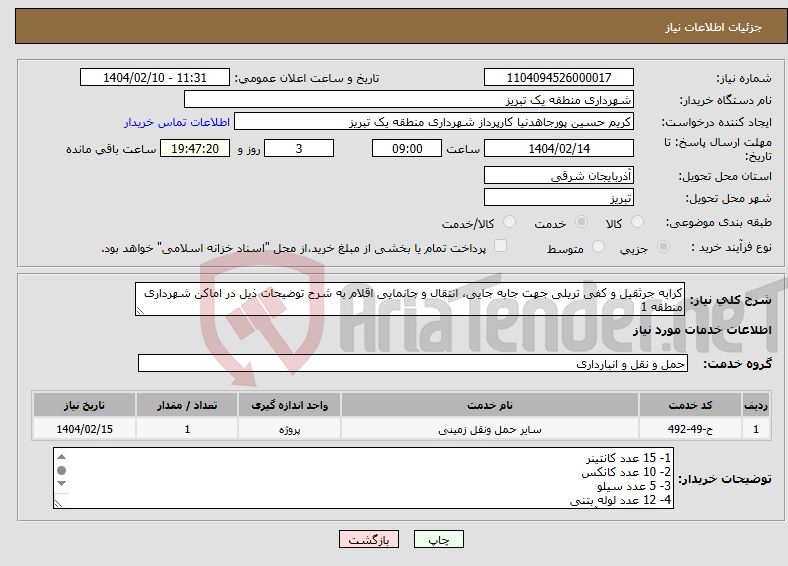The width and height of the screenshot is (788, 566).
Task: Click the کد خدمت column header
Action: pyautogui.click(x=690, y=405)
